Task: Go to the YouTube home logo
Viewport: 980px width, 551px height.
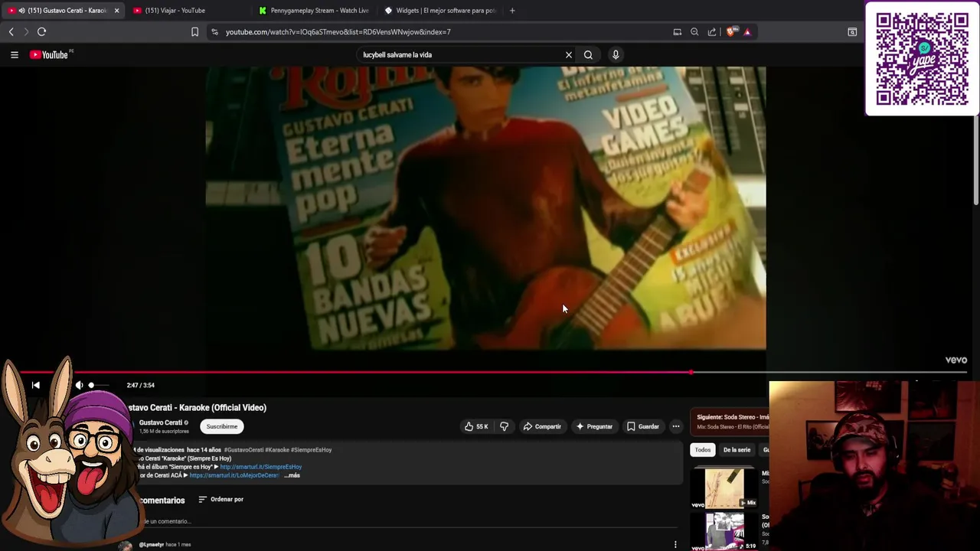Action: [x=49, y=54]
